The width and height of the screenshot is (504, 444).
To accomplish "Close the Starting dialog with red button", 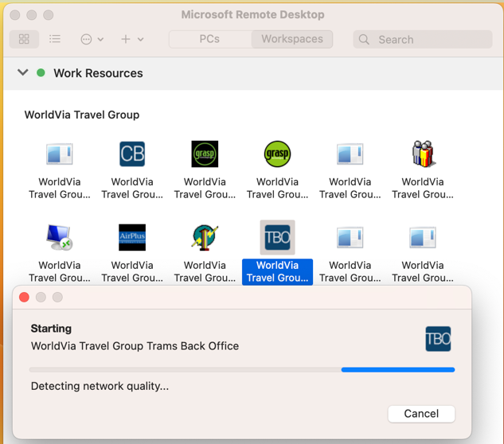I will (24, 297).
